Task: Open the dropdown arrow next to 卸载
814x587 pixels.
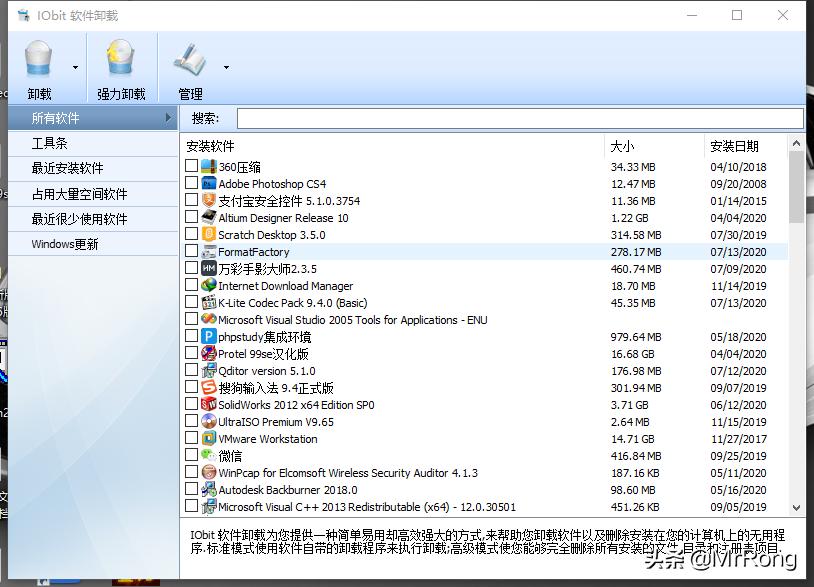Action: (x=75, y=68)
